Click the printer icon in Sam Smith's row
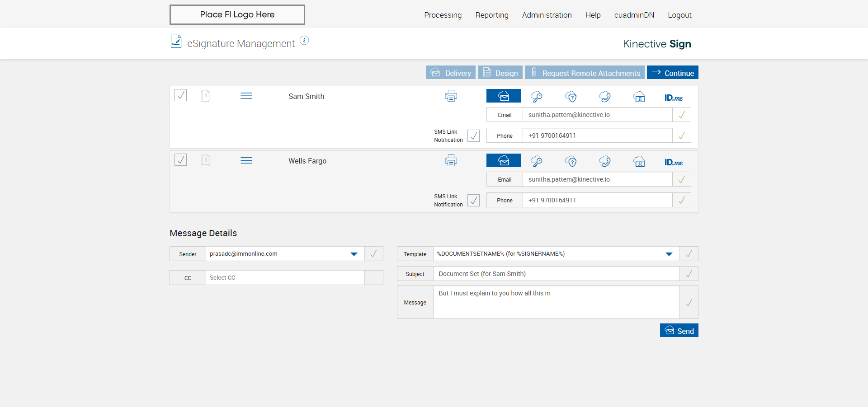The height and width of the screenshot is (407, 868). point(451,96)
